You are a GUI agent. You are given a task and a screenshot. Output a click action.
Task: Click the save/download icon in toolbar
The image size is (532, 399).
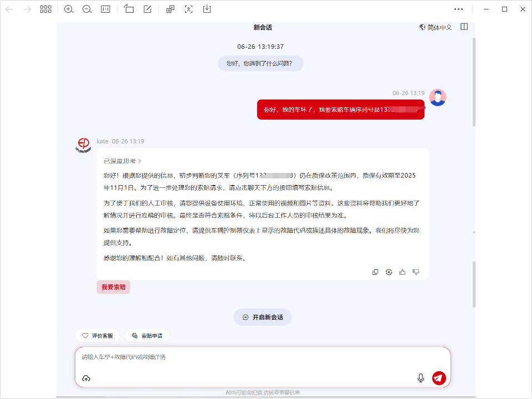point(207,9)
